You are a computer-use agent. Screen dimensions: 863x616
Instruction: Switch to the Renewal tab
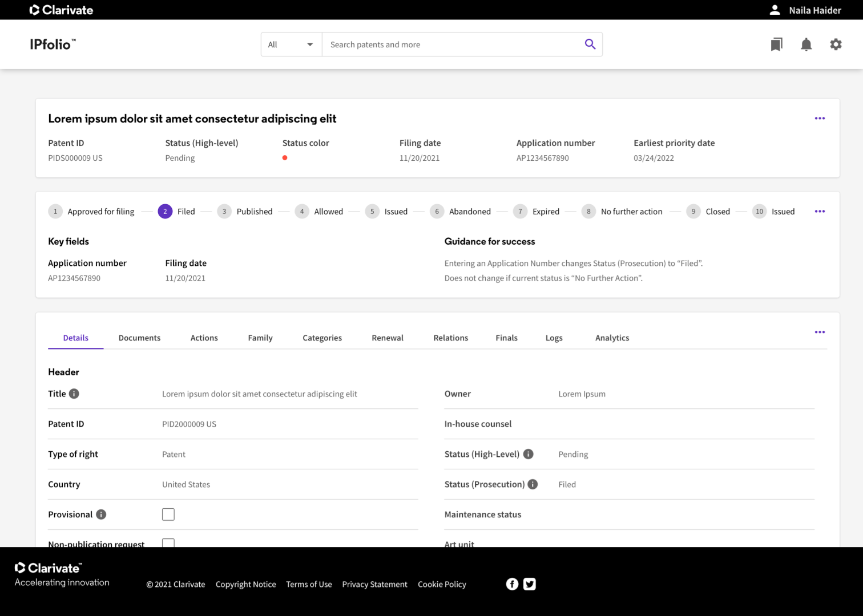point(388,338)
